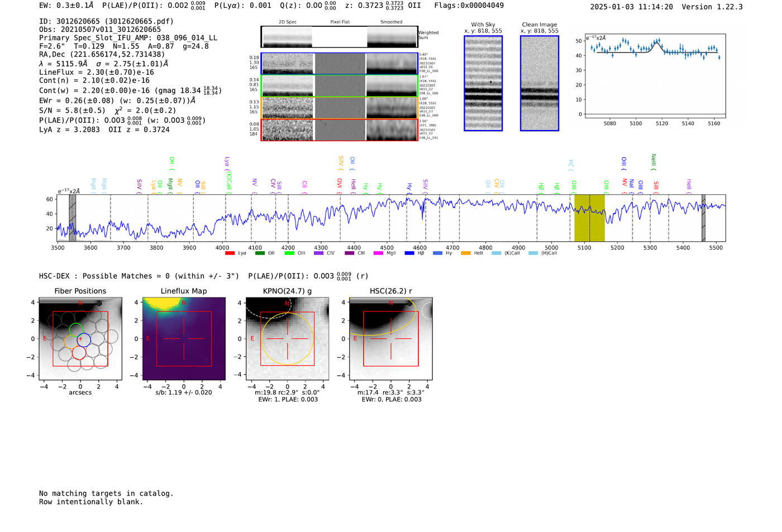Click the EW: 0.3±0.1Å header value

tap(66, 6)
